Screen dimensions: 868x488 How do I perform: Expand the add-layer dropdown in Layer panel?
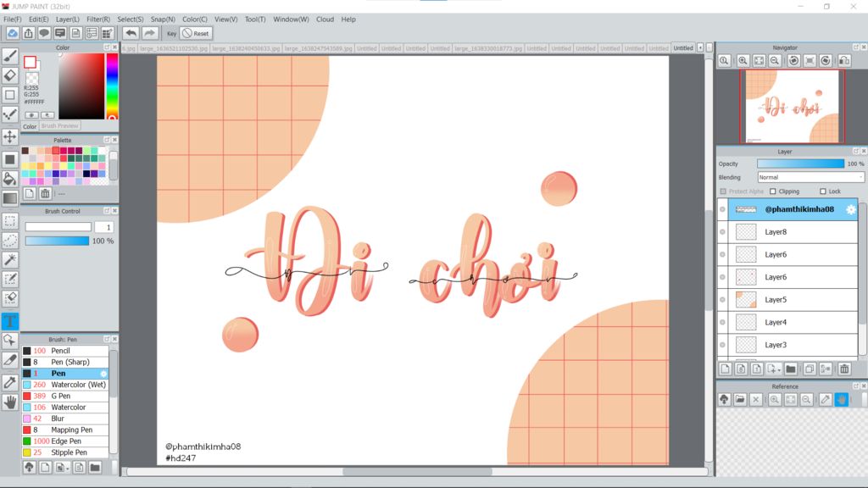click(774, 369)
